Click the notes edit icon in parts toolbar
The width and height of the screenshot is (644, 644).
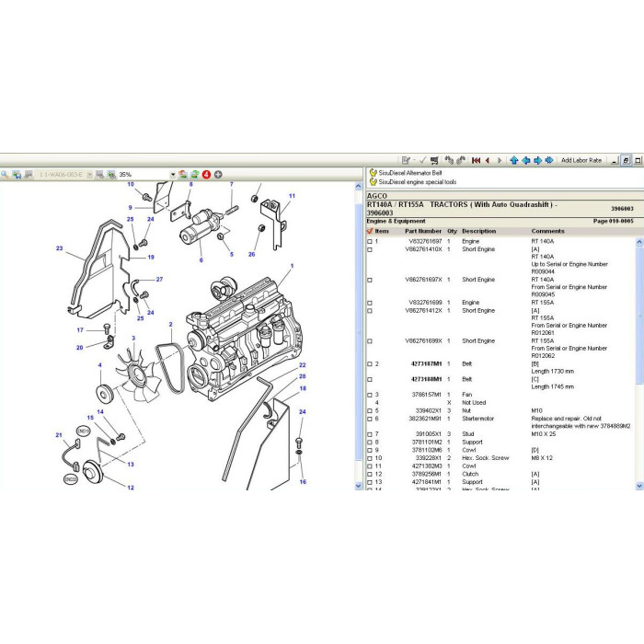(406, 160)
